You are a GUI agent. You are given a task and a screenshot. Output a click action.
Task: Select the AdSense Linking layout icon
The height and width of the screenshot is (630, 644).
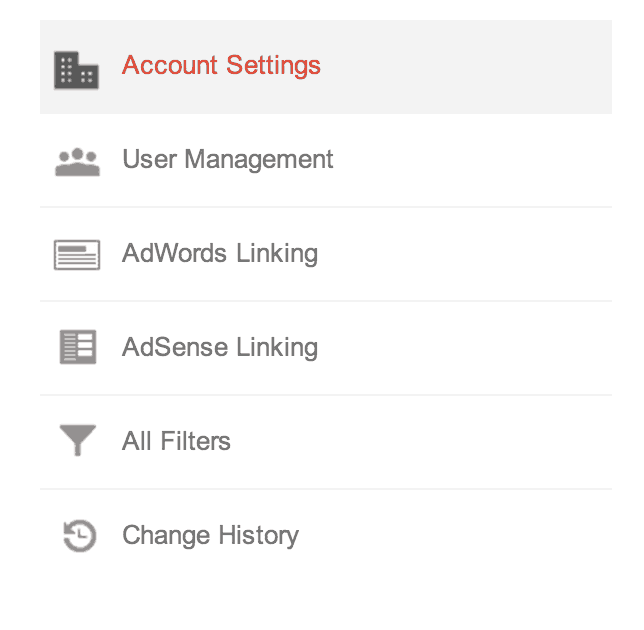tap(78, 347)
